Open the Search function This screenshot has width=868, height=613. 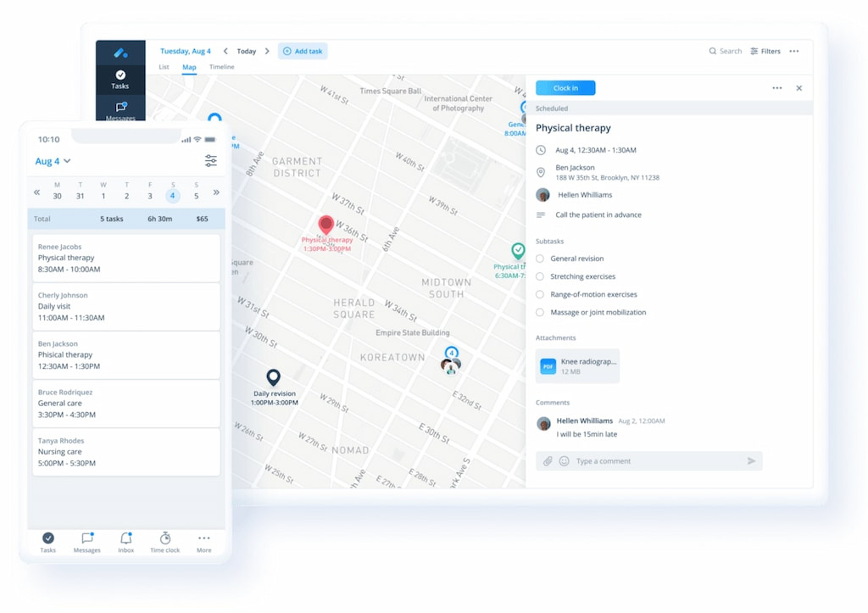point(724,51)
